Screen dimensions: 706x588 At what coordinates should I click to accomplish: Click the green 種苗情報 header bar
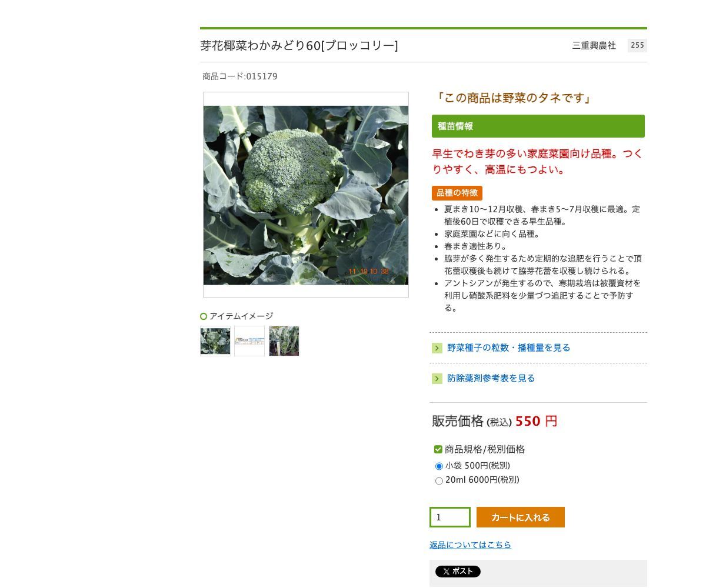[538, 126]
